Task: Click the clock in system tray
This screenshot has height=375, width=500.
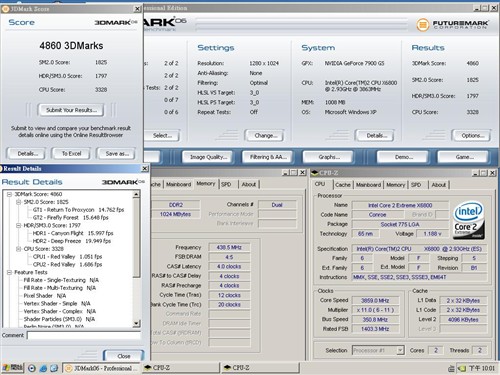Action: 482,368
